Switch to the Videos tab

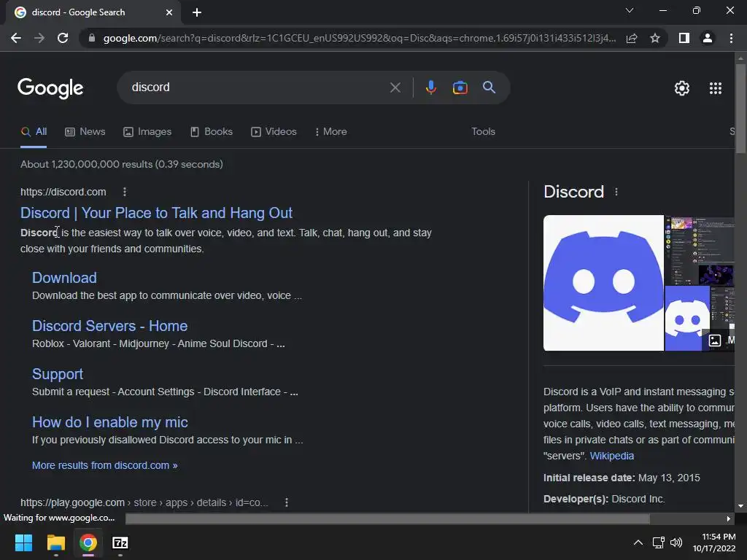pos(274,132)
